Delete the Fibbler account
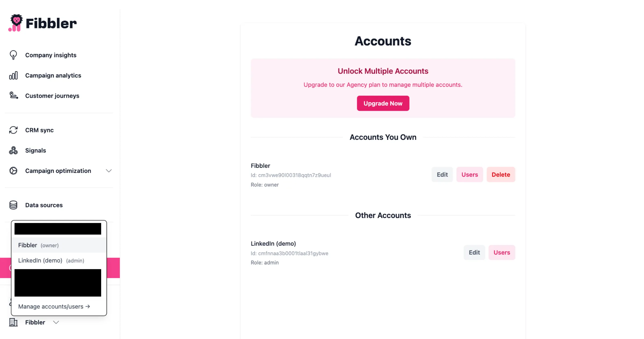The height and width of the screenshot is (339, 644). point(501,174)
